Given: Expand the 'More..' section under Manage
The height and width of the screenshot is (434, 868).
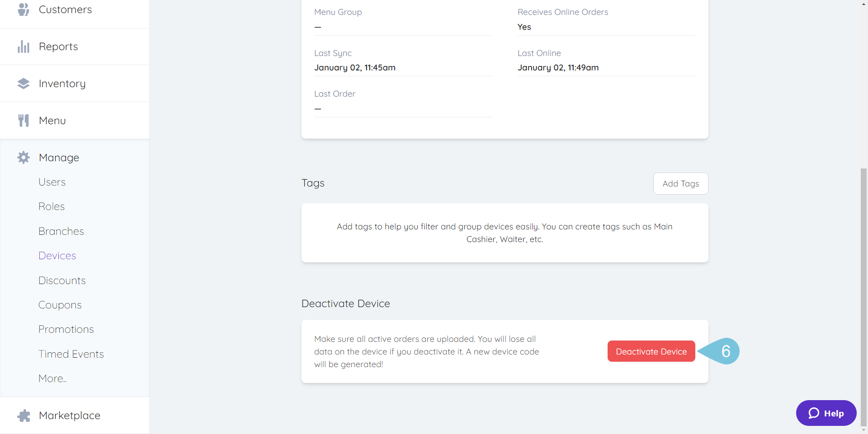Looking at the screenshot, I should tap(52, 378).
